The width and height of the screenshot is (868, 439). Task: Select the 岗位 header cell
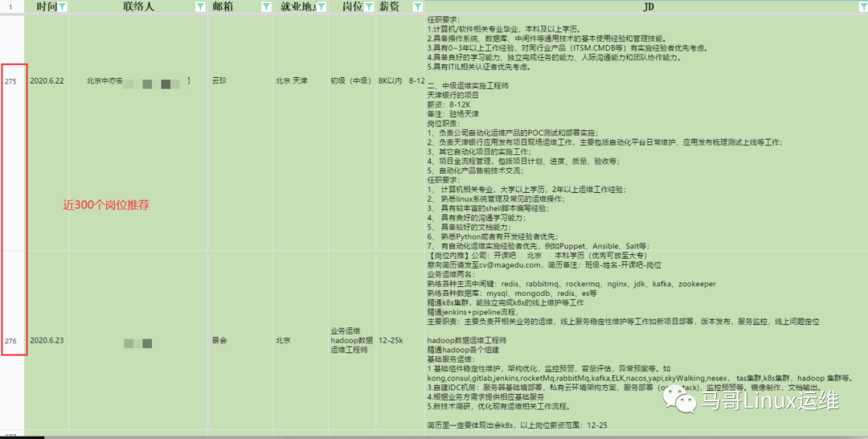(351, 6)
